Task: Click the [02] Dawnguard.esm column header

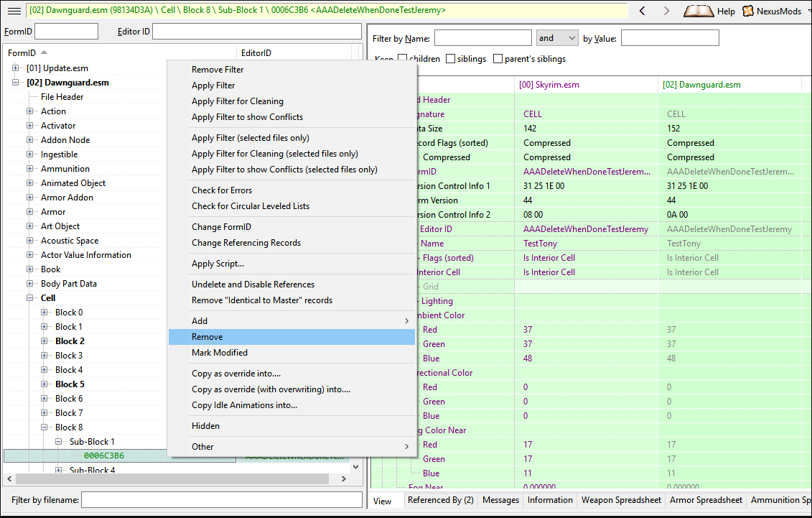Action: tap(729, 85)
